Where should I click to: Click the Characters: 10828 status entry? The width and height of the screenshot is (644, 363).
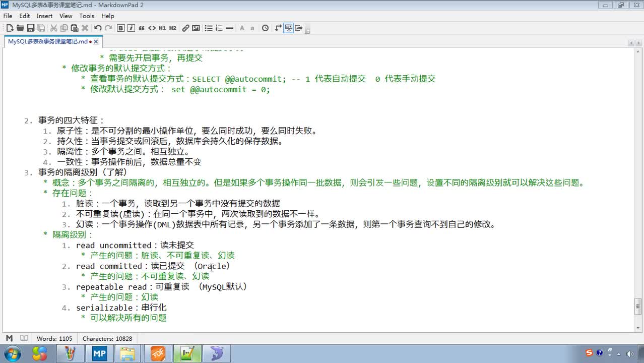pos(107,339)
